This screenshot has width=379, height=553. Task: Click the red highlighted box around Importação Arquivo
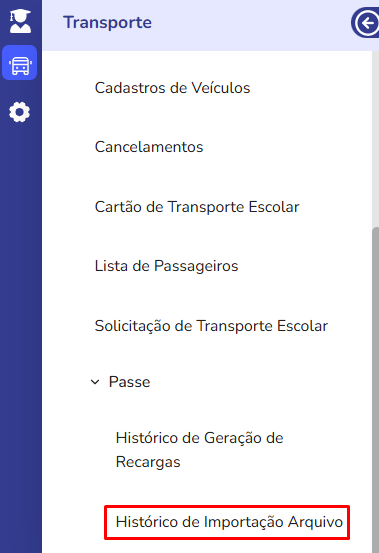pyautogui.click(x=227, y=522)
